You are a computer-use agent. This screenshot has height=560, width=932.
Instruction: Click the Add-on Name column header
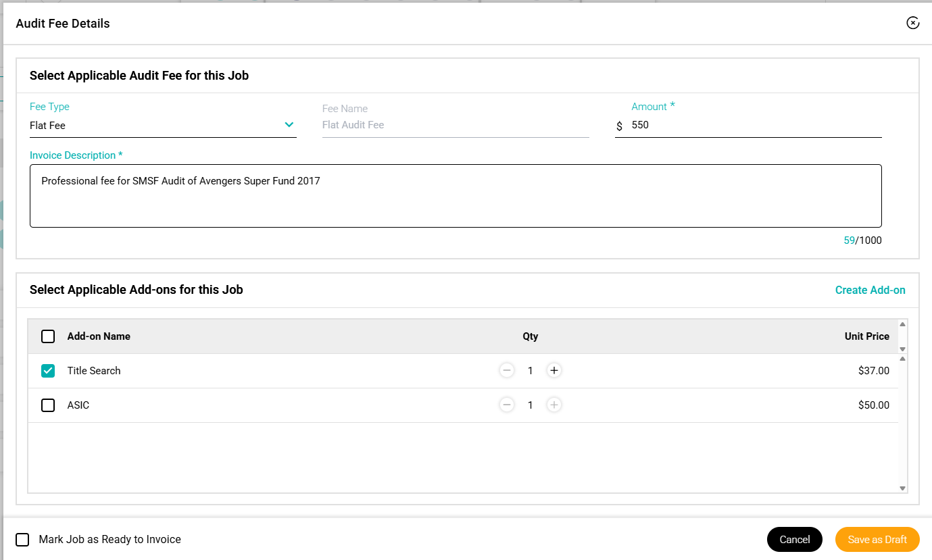point(99,336)
